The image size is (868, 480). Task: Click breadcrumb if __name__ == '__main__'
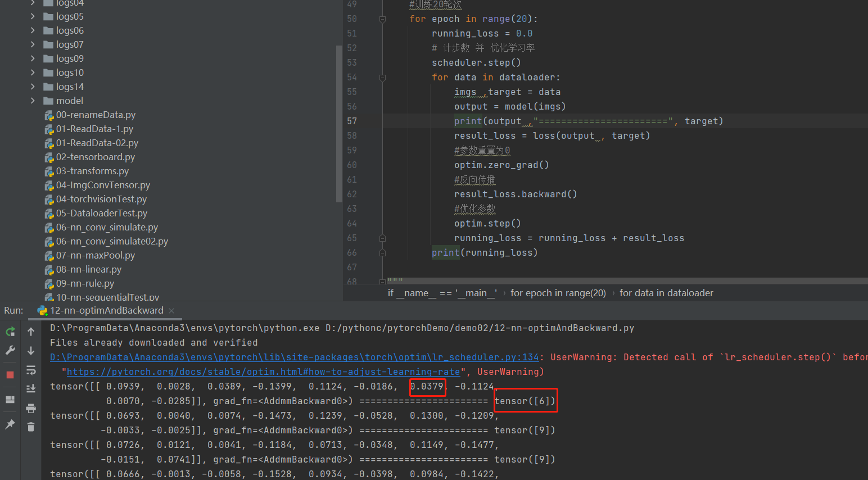point(442,293)
